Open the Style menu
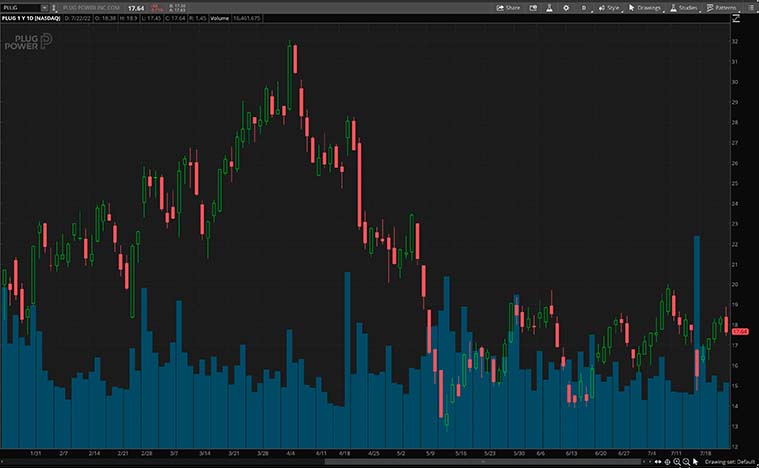Image resolution: width=759 pixels, height=468 pixels. [x=609, y=8]
